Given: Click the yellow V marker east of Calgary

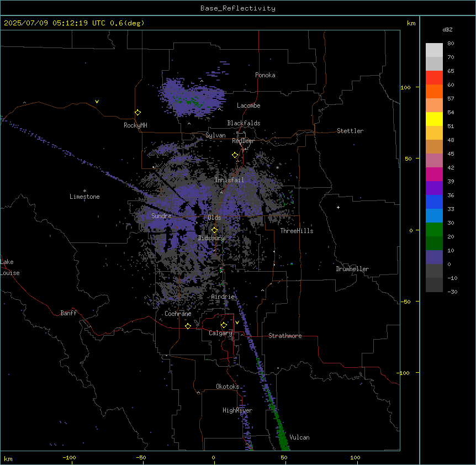Looking at the screenshot, I should [237, 323].
